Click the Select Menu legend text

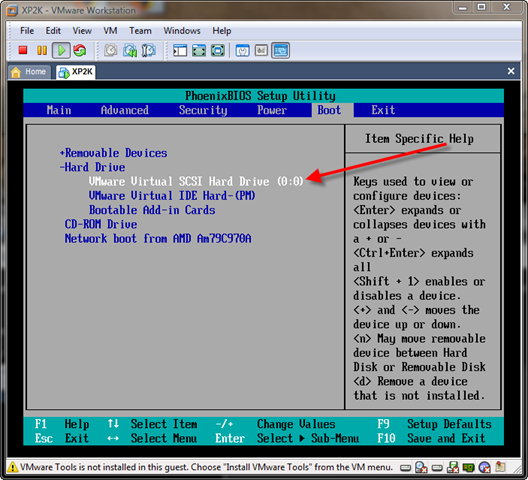(164, 438)
